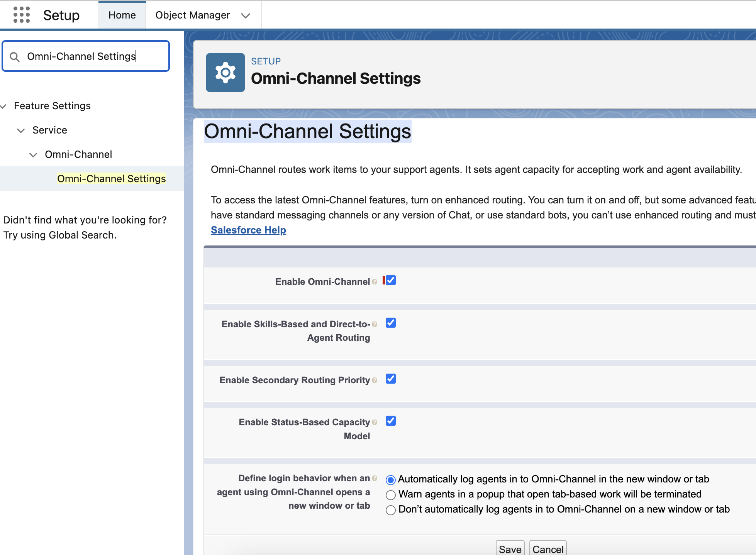Screen dimensions: 756x555
Task: Click help icon beside Enable Secondary Routing Priority
Action: (x=375, y=380)
